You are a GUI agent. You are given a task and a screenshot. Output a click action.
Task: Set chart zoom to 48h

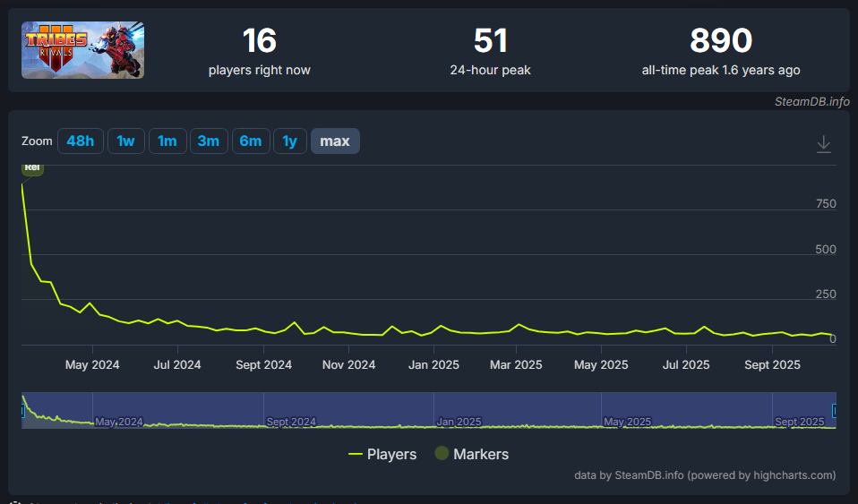[x=81, y=141]
